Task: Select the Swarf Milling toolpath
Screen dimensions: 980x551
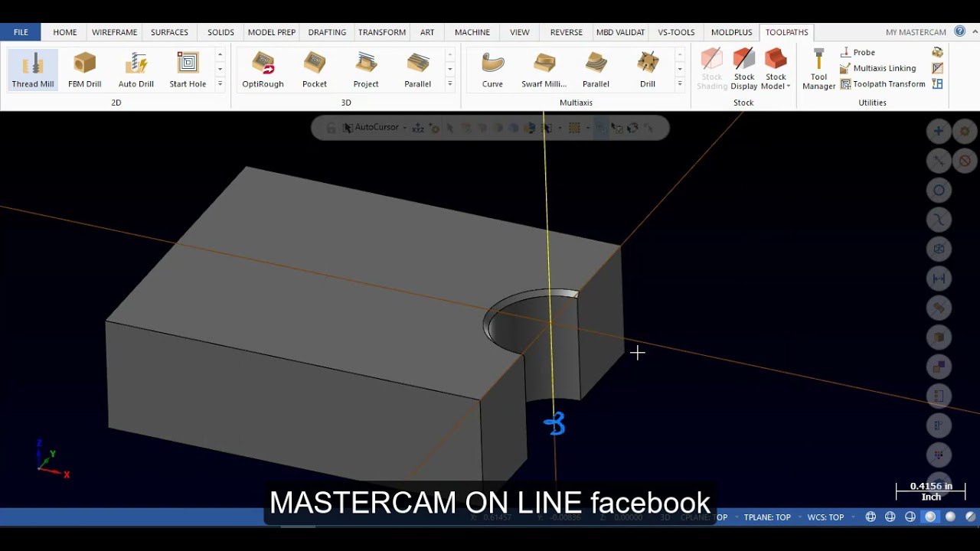Action: 544,70
